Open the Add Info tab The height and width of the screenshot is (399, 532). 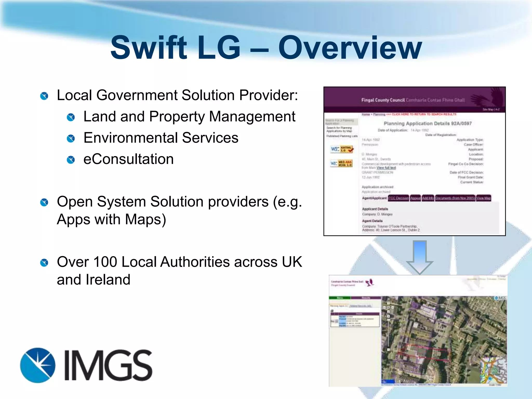[x=428, y=198]
